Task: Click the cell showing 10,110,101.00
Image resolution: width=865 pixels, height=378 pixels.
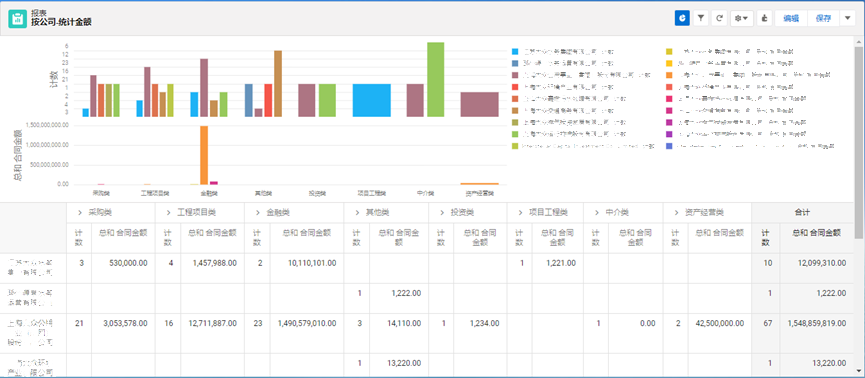Action: click(x=307, y=268)
